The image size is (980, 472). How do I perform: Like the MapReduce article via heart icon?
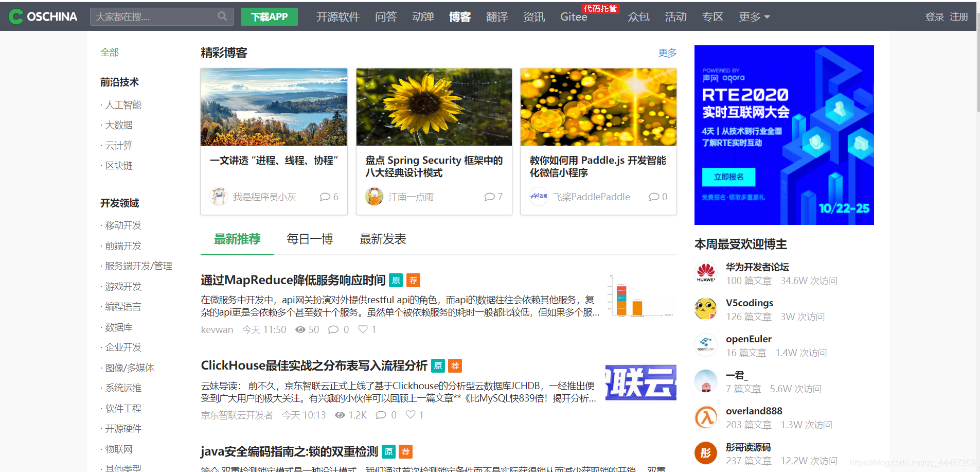[x=363, y=329]
